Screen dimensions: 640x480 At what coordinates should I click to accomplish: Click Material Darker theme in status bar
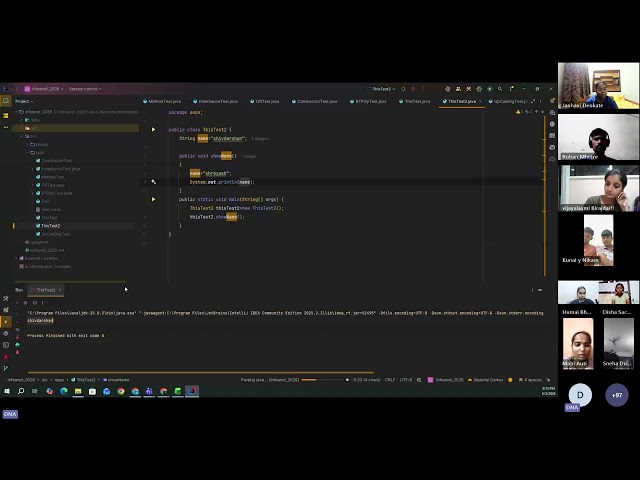coord(485,380)
